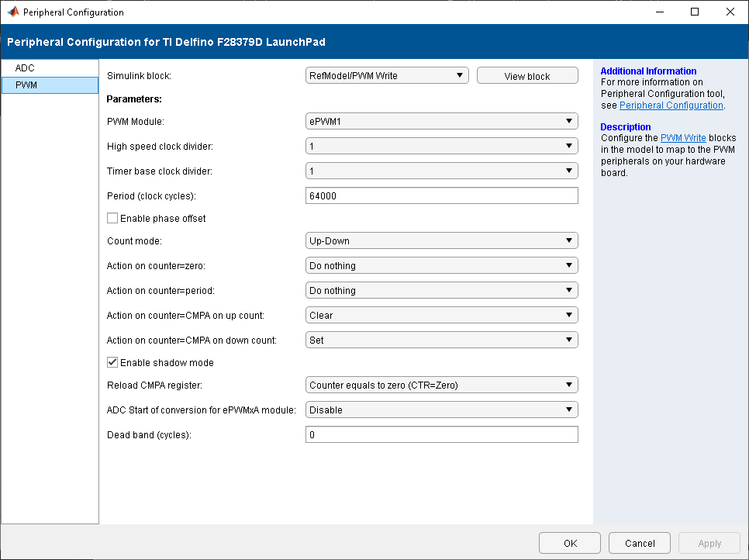Focus the Dead band cycles field
This screenshot has width=749, height=560.
coord(442,434)
